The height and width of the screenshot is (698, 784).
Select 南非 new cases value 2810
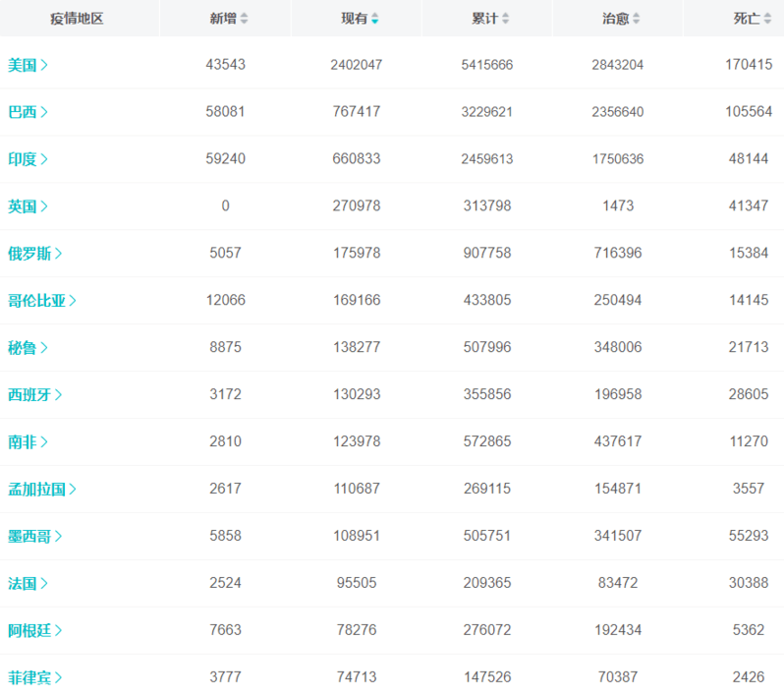[x=226, y=440]
